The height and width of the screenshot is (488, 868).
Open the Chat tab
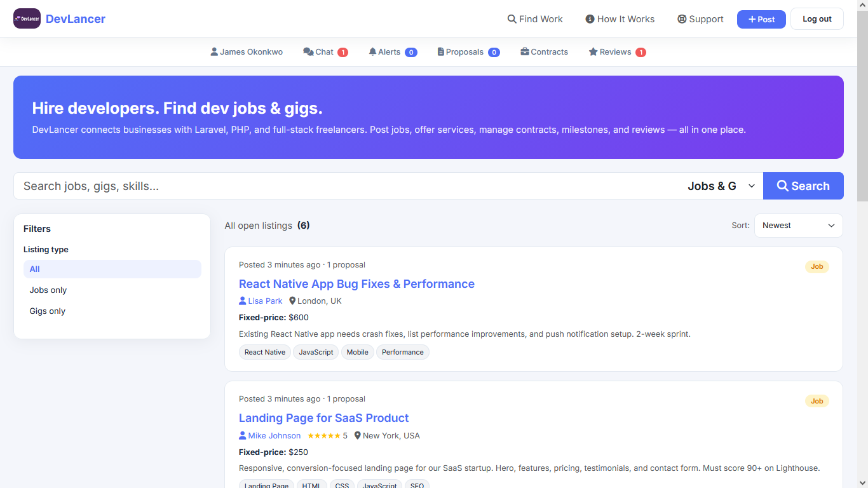pyautogui.click(x=325, y=52)
